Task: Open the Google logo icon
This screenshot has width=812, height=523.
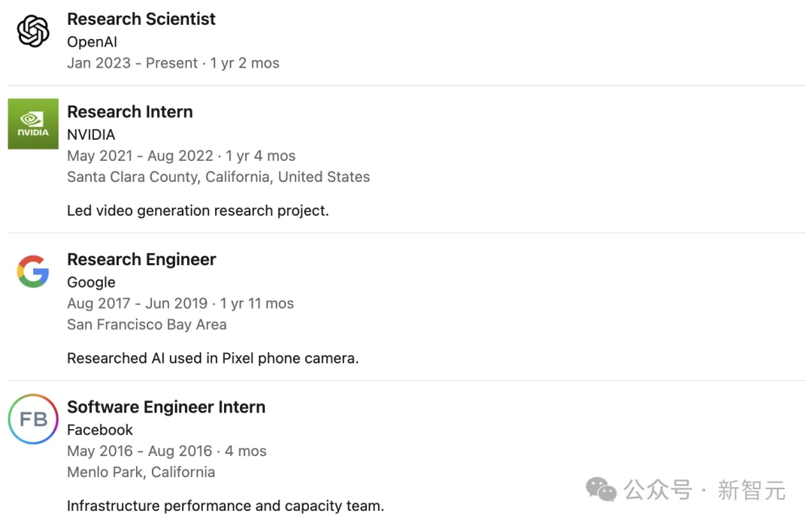Action: point(33,271)
